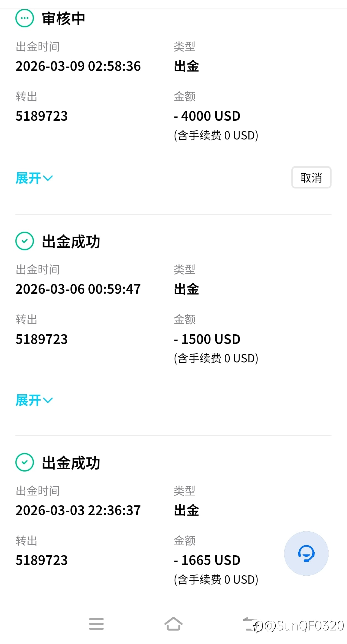This screenshot has height=644, width=347.
Task: Open the customer service headset chat
Action: [306, 553]
